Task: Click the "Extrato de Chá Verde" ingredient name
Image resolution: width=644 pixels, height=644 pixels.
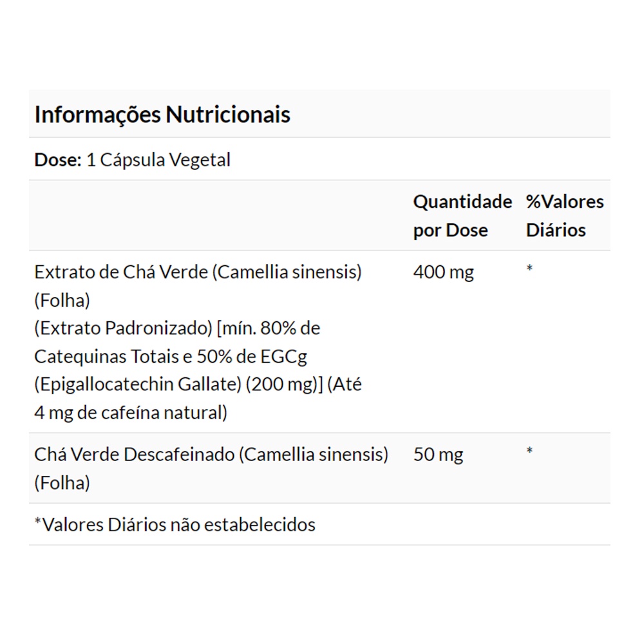Action: (x=120, y=272)
